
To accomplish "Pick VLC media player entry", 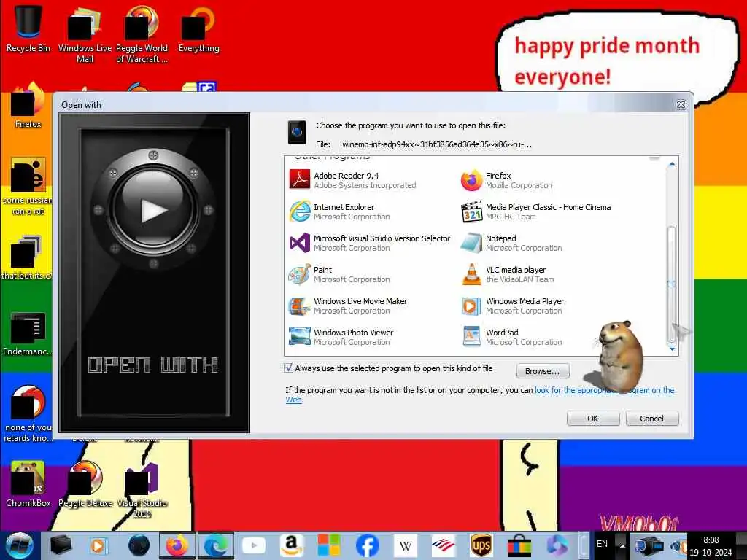I will (508, 274).
